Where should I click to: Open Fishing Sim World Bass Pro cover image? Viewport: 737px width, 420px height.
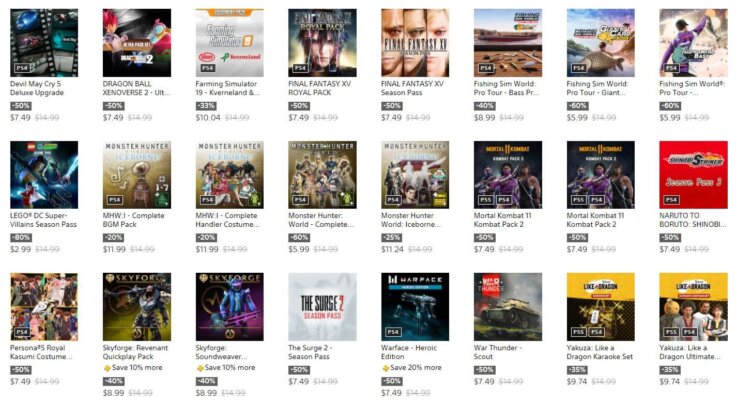(x=508, y=43)
